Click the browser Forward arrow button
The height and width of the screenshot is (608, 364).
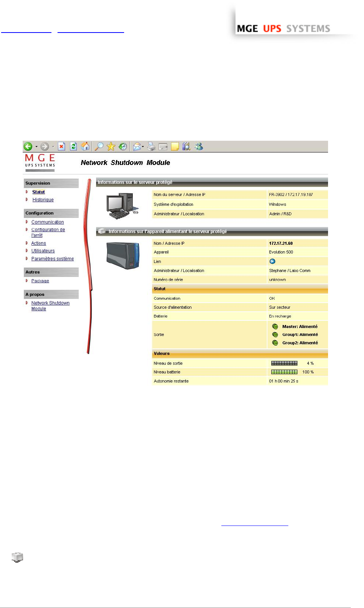[x=45, y=146]
